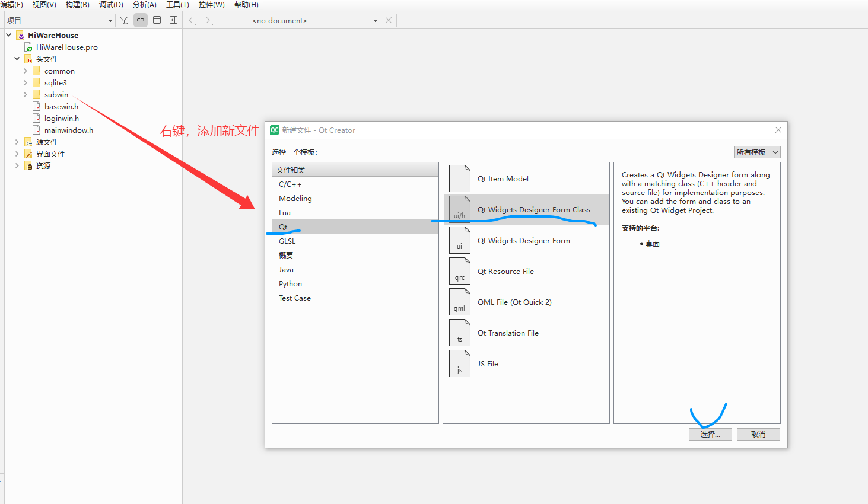This screenshot has width=868, height=504.
Task: Select Test Case in the category list
Action: tap(355, 298)
